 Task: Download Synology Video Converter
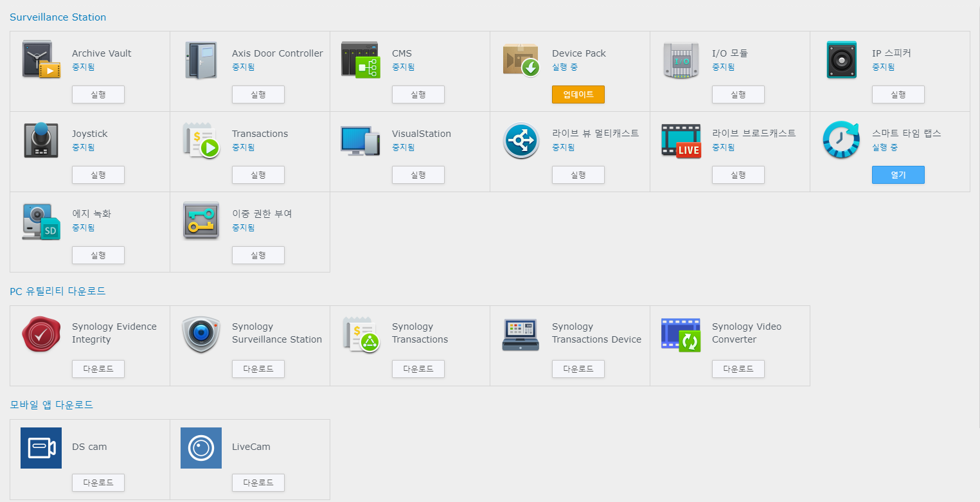pyautogui.click(x=738, y=369)
